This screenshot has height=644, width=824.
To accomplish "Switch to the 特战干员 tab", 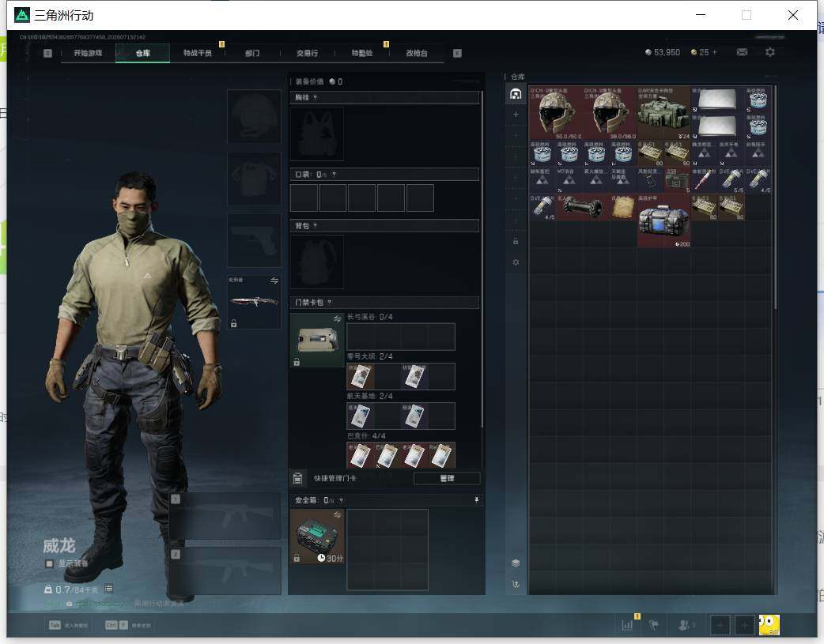I will pos(197,53).
